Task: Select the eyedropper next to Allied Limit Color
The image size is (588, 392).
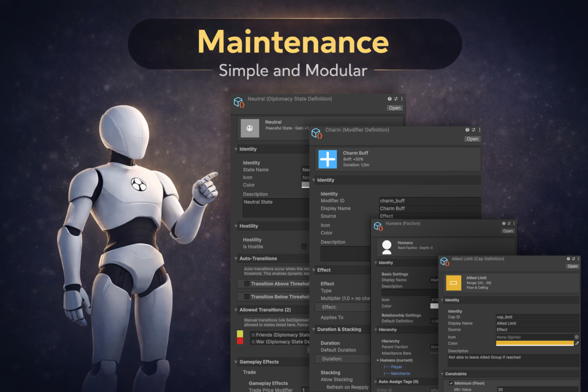Action: click(577, 343)
